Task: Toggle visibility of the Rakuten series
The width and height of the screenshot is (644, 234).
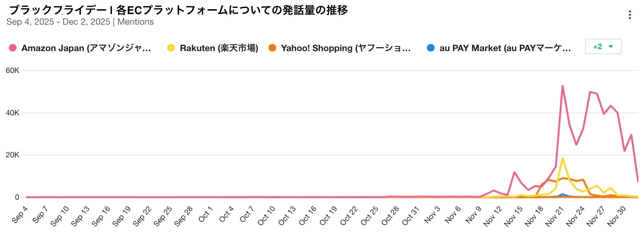Action: [220, 48]
